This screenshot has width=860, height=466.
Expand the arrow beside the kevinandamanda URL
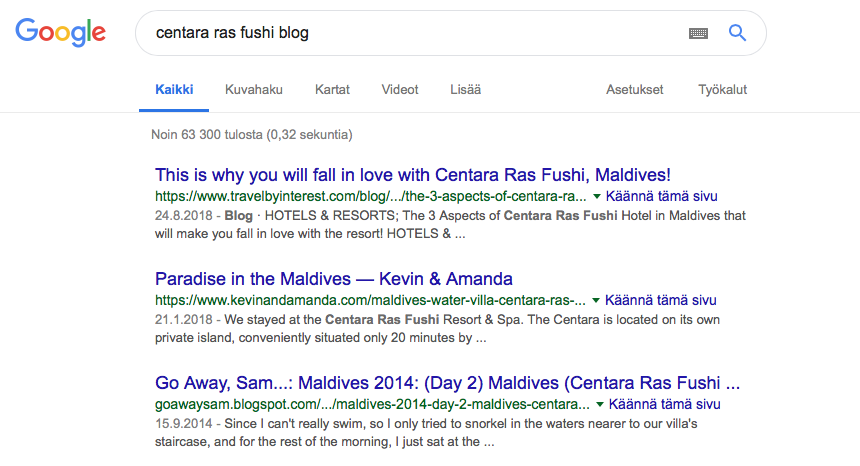tap(596, 300)
